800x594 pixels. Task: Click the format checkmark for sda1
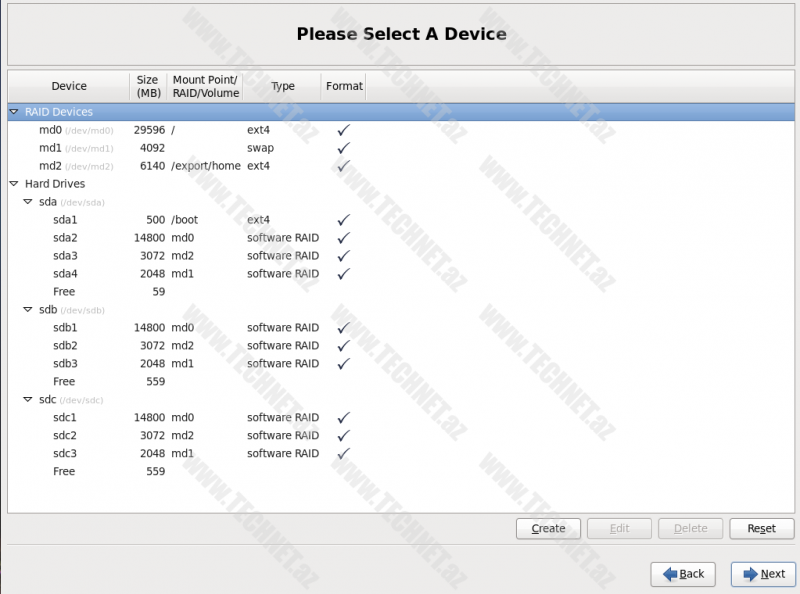pos(343,220)
